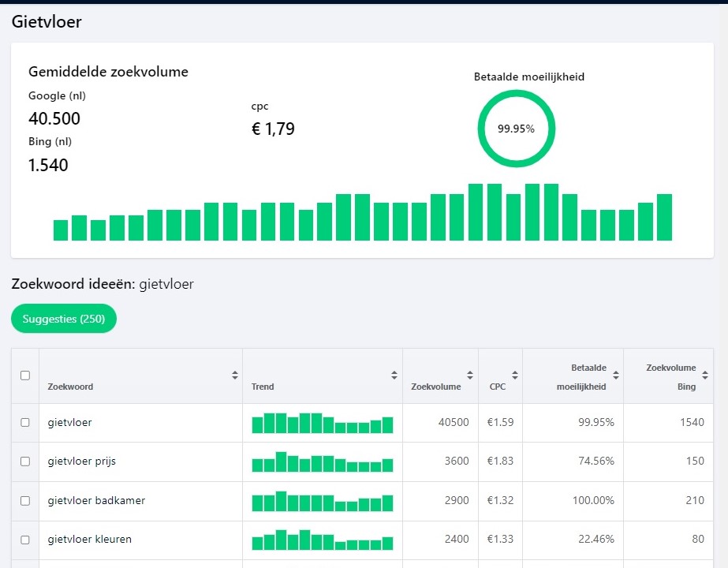Sort by Zoekvolume column arrows
728x568 pixels.
click(470, 376)
